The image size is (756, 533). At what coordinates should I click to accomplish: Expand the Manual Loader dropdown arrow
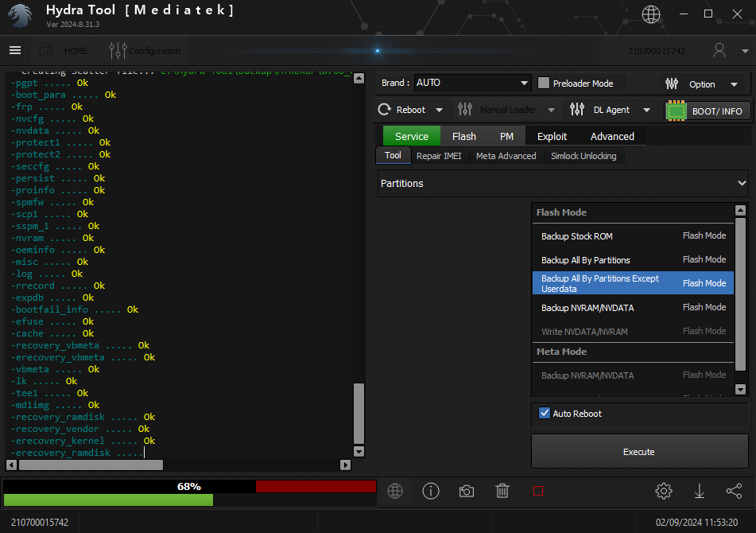pos(551,110)
